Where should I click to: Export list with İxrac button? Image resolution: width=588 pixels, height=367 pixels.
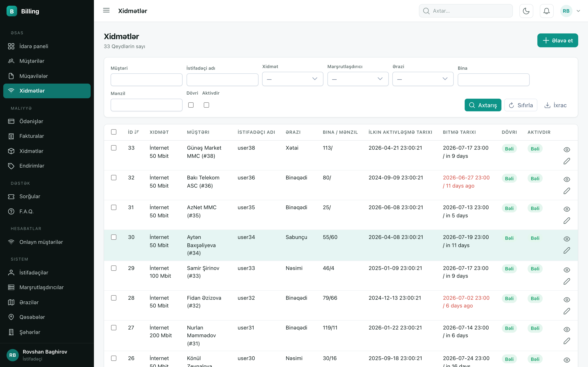(x=556, y=105)
